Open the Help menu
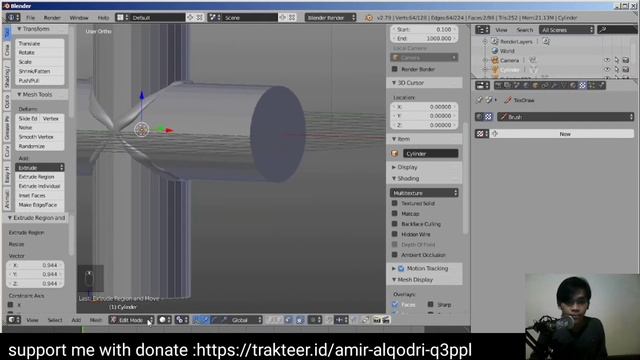The height and width of the screenshot is (360, 640). pyautogui.click(x=103, y=18)
